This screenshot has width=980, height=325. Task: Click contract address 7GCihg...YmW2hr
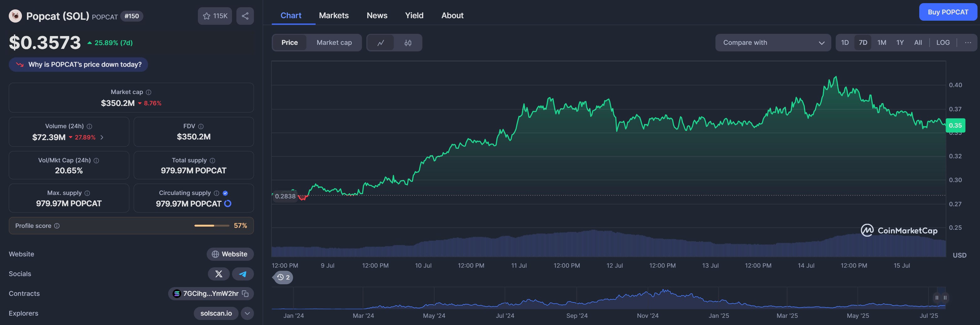point(211,294)
